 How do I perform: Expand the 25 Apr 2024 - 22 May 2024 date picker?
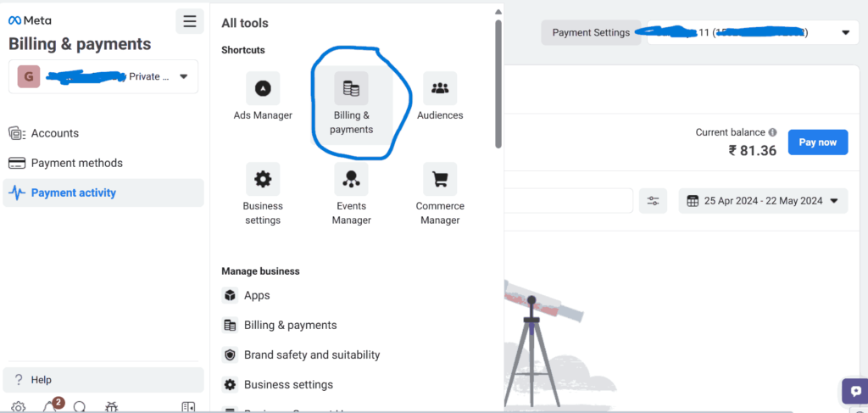click(763, 201)
